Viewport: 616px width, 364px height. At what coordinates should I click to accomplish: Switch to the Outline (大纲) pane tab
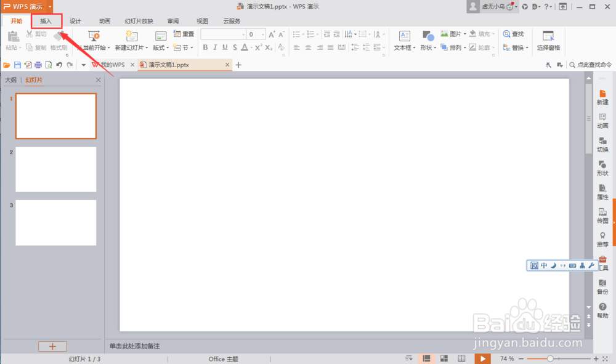[10, 80]
